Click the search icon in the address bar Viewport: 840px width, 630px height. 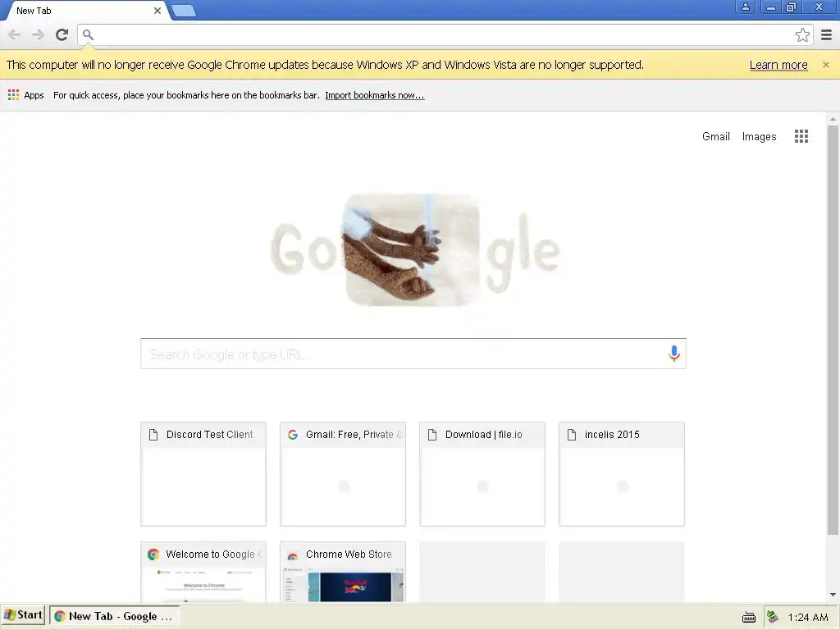tap(88, 34)
